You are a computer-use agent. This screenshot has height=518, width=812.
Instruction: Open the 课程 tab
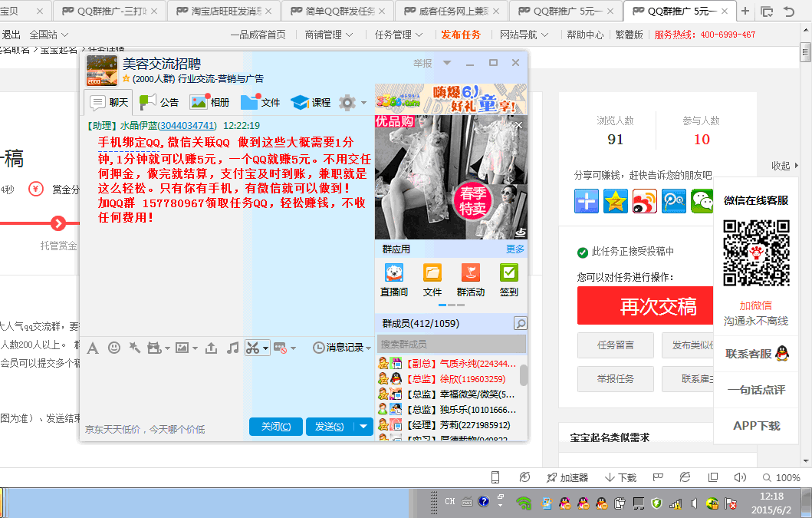tap(311, 102)
